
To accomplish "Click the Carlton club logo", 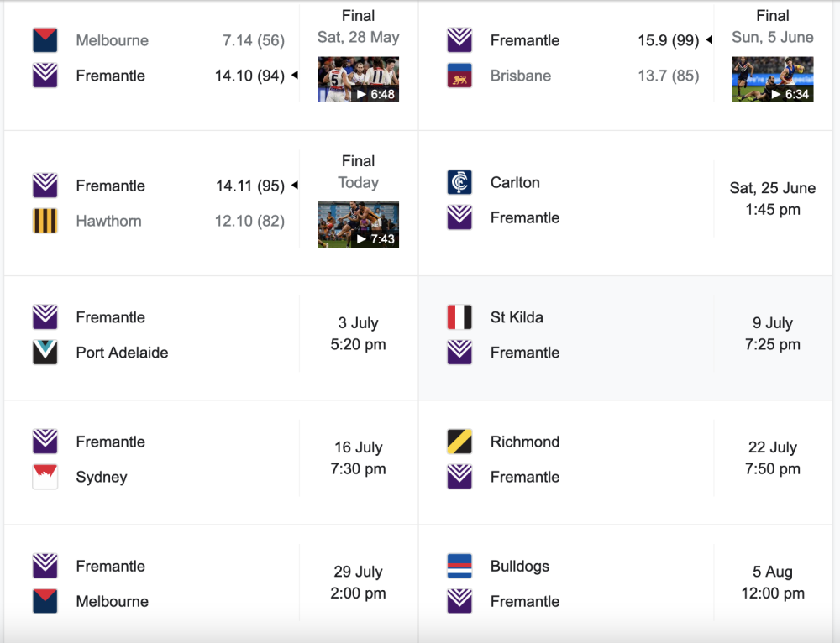I will click(x=459, y=182).
